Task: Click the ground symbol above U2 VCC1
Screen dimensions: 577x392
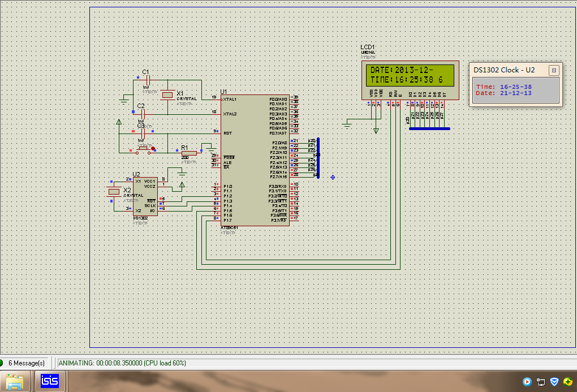Action: tap(182, 174)
